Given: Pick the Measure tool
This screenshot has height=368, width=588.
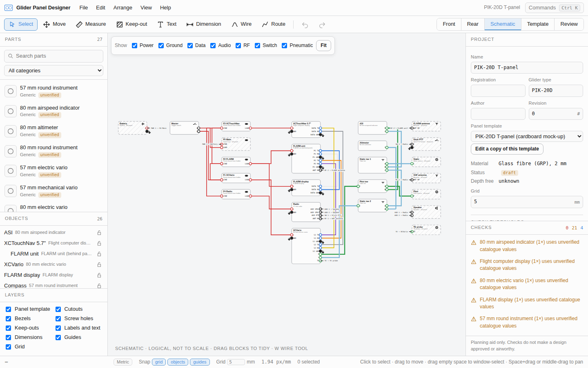Looking at the screenshot, I should (91, 25).
